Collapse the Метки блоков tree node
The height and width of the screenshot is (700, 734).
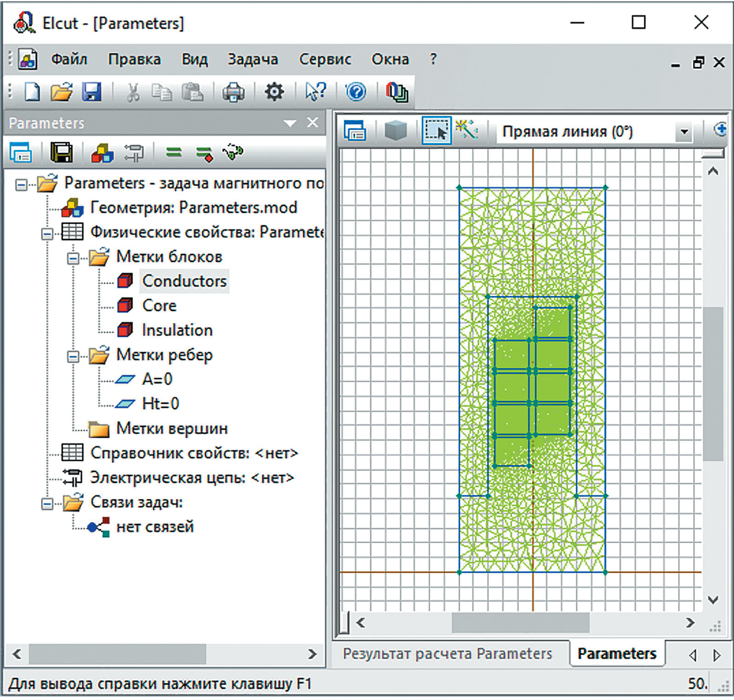coord(73,259)
